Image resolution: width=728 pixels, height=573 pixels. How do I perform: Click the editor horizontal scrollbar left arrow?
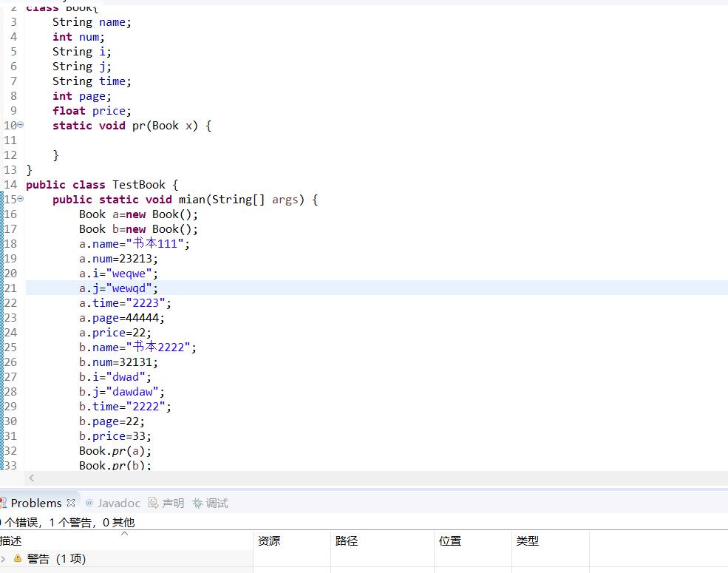point(32,478)
